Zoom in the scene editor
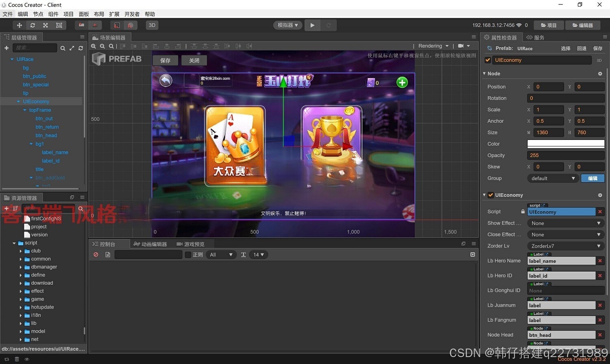Image resolution: width=610 pixels, height=364 pixels. pos(94,46)
